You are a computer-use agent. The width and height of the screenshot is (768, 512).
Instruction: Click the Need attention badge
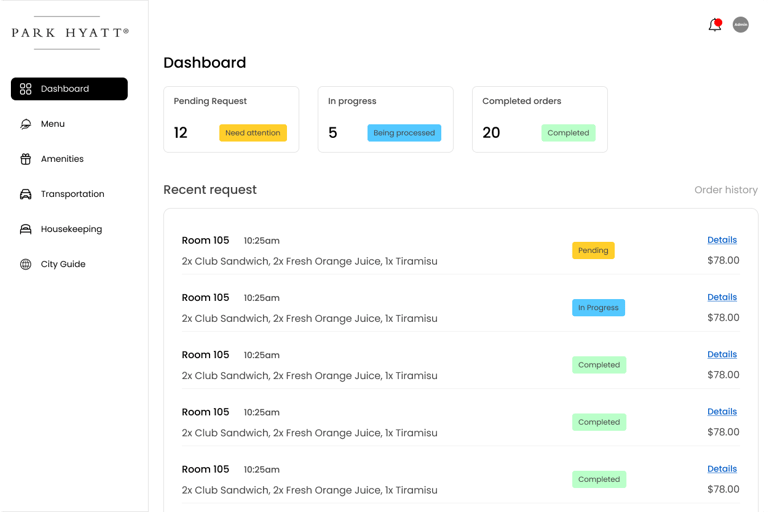253,133
